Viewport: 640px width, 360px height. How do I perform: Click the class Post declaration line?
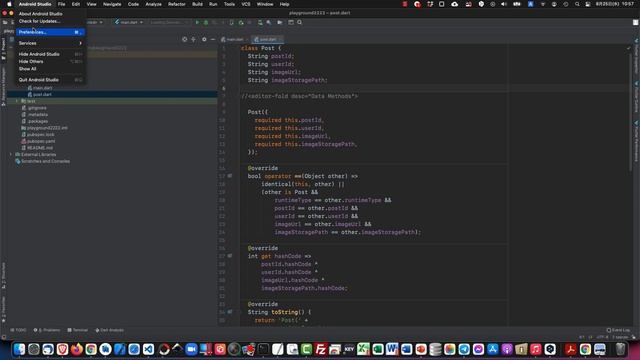[x=261, y=48]
